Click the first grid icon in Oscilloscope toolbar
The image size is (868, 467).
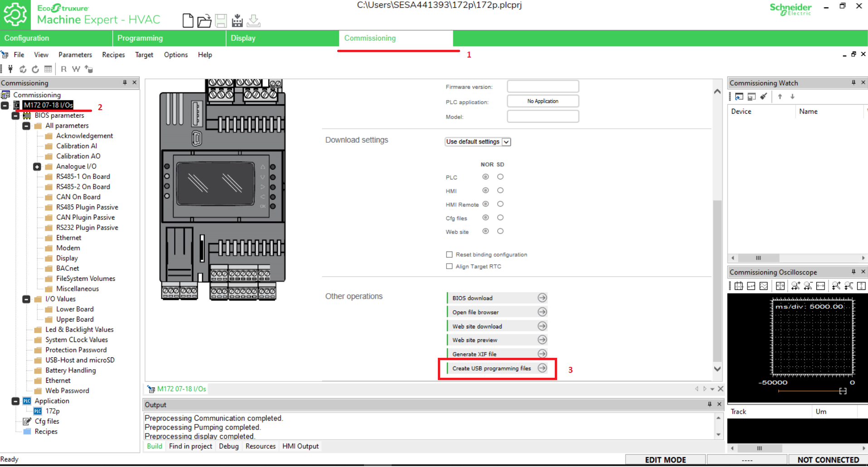point(739,286)
